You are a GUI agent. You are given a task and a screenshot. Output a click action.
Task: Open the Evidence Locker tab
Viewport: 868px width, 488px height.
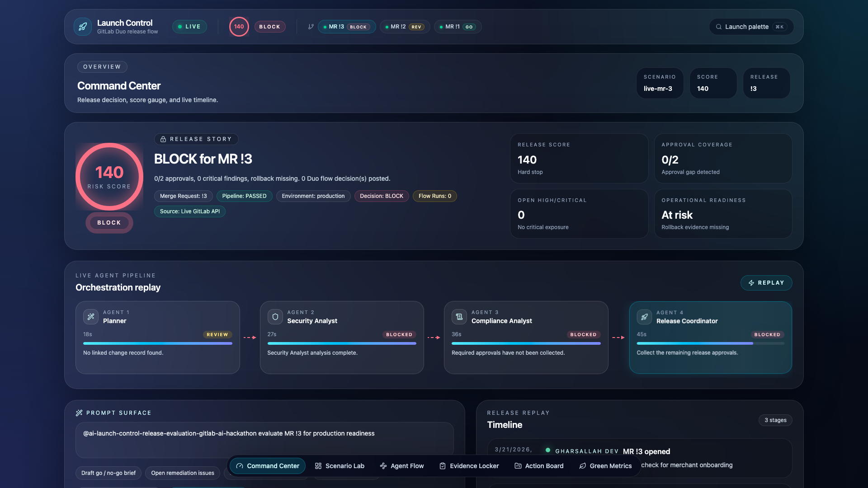tap(469, 466)
